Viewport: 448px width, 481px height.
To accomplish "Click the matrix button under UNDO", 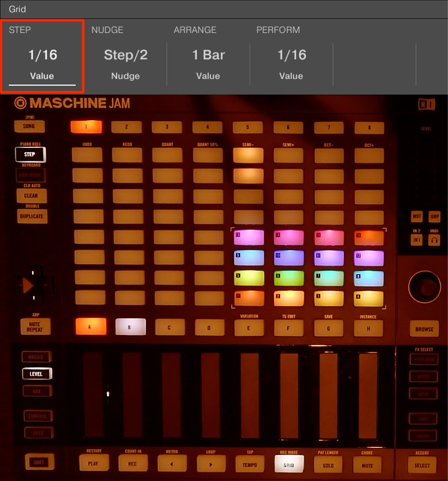I will pyautogui.click(x=87, y=155).
